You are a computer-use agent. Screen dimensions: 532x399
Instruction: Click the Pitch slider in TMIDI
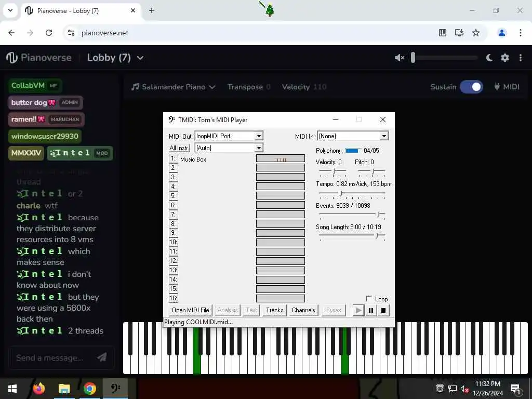[371, 172]
